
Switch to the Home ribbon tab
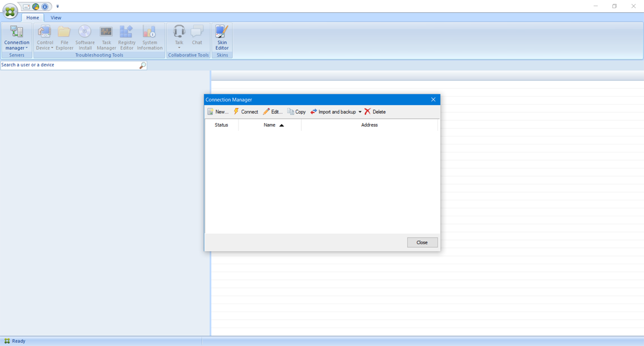click(33, 18)
